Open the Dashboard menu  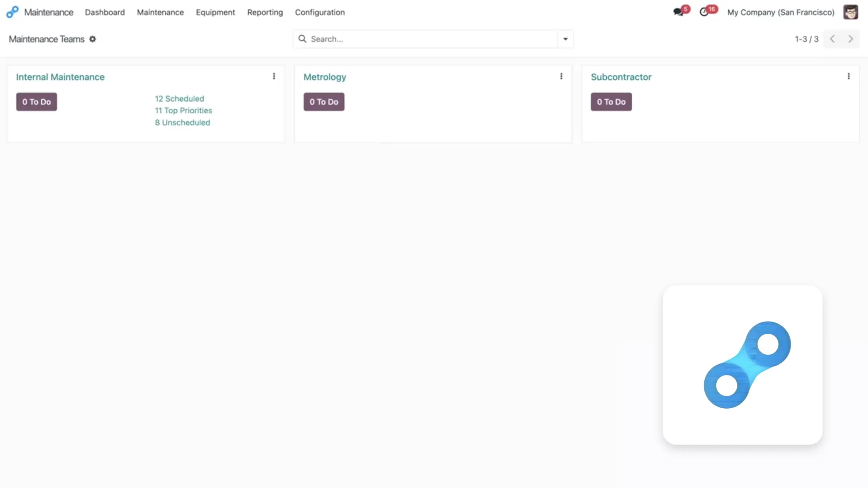(x=105, y=12)
